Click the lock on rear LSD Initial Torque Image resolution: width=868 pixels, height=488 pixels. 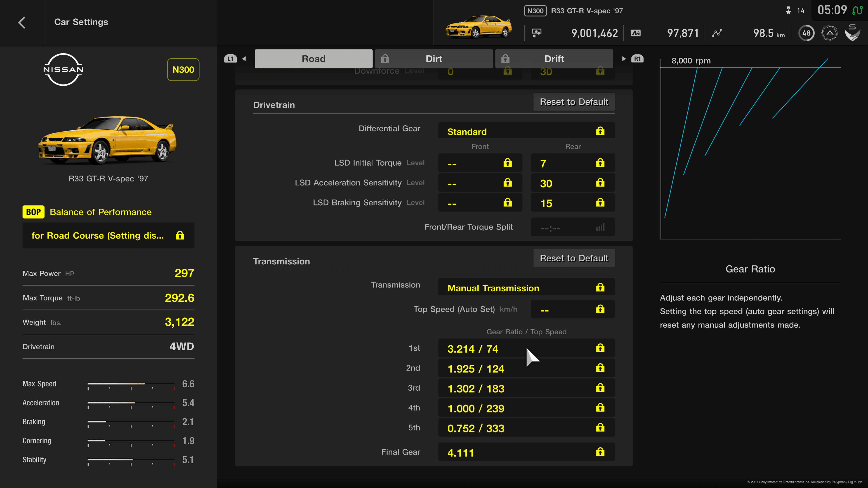pyautogui.click(x=600, y=163)
